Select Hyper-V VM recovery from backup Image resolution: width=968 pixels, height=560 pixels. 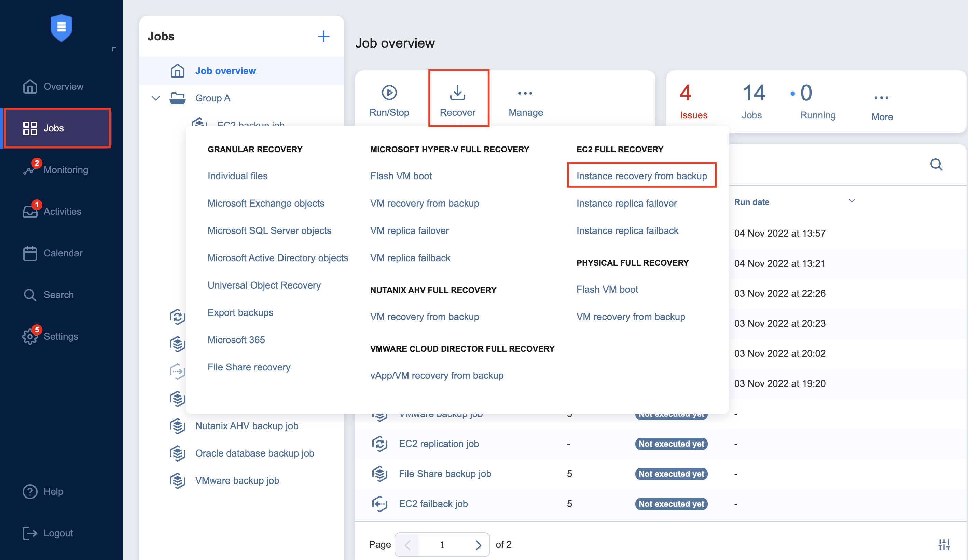424,203
